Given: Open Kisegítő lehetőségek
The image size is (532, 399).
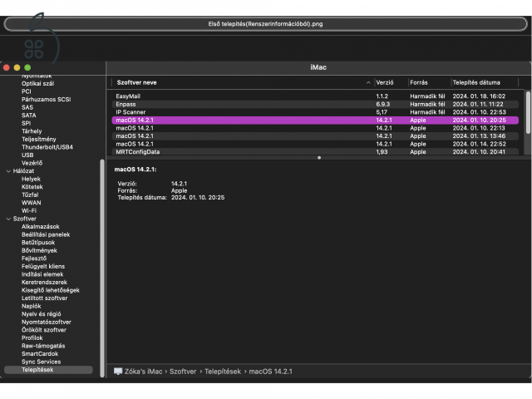Looking at the screenshot, I should (51, 290).
